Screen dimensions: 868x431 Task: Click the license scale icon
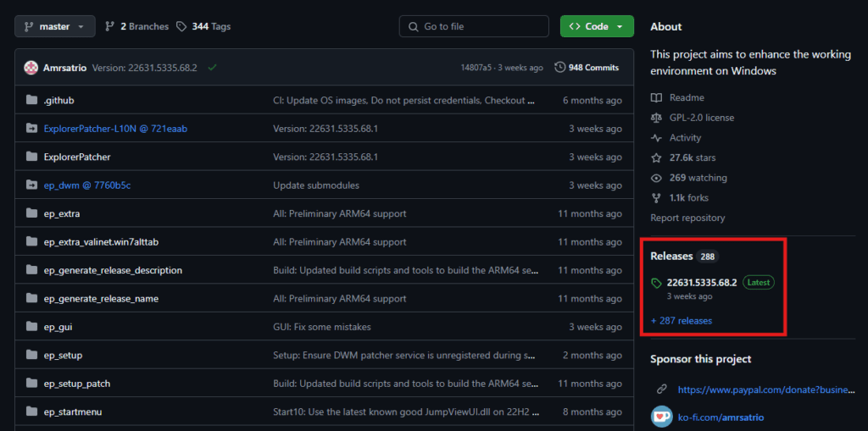pyautogui.click(x=657, y=118)
